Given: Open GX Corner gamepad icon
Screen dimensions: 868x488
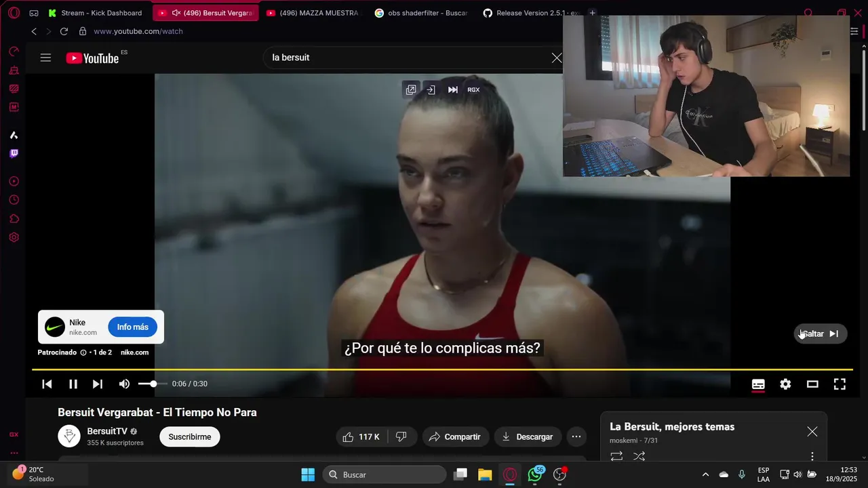Looking at the screenshot, I should (x=34, y=13).
